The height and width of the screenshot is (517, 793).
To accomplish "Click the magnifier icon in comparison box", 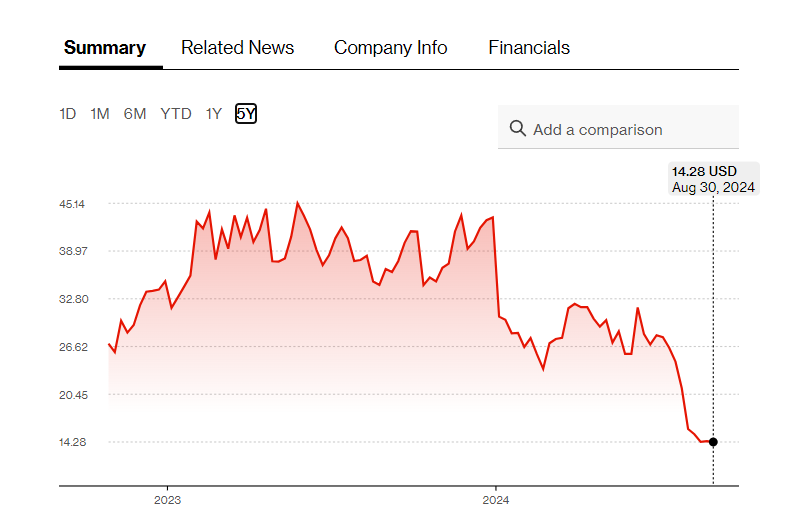I will click(x=517, y=128).
